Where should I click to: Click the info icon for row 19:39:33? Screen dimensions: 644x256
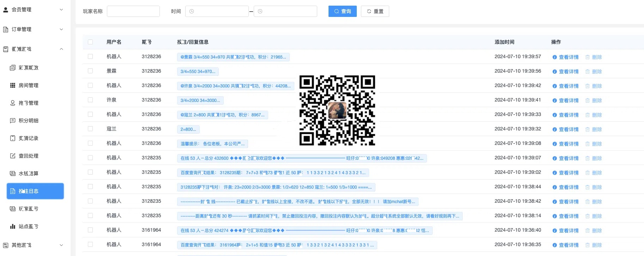click(x=554, y=115)
